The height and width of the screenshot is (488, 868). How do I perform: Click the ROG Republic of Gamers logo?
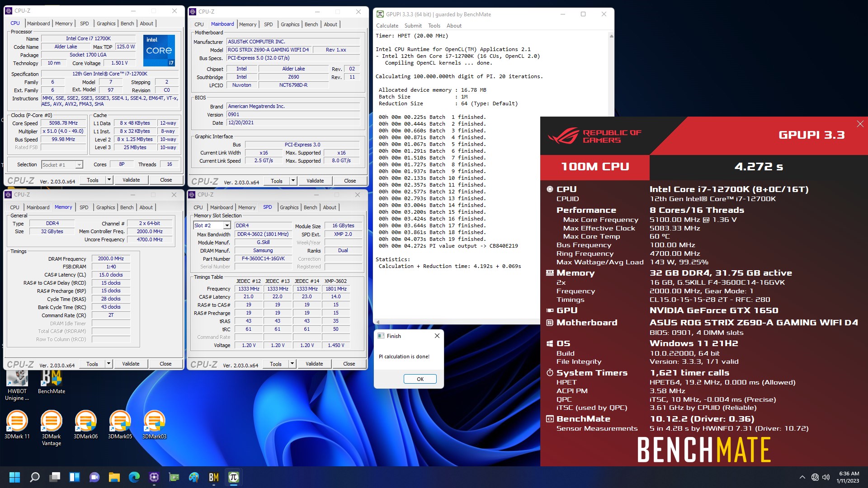[594, 136]
